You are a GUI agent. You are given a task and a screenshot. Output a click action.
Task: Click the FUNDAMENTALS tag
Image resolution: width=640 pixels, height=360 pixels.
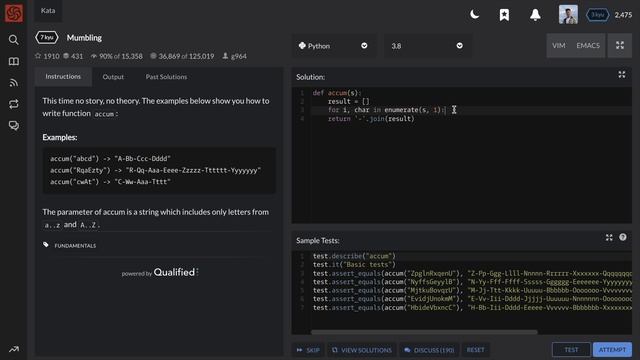(x=75, y=246)
